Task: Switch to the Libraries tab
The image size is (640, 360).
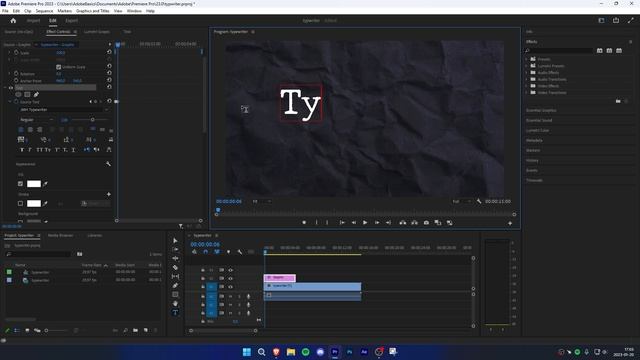Action: pos(95,236)
